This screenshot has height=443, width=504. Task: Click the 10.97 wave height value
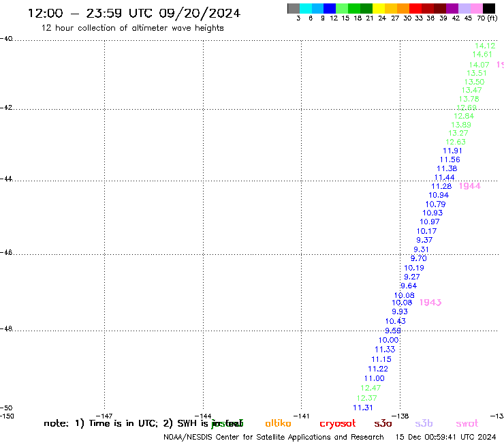point(430,221)
